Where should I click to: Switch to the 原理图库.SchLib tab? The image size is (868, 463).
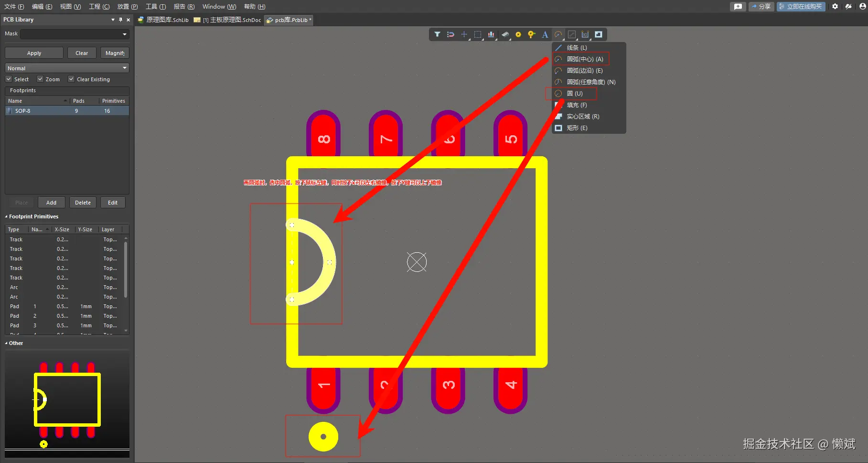pos(163,20)
